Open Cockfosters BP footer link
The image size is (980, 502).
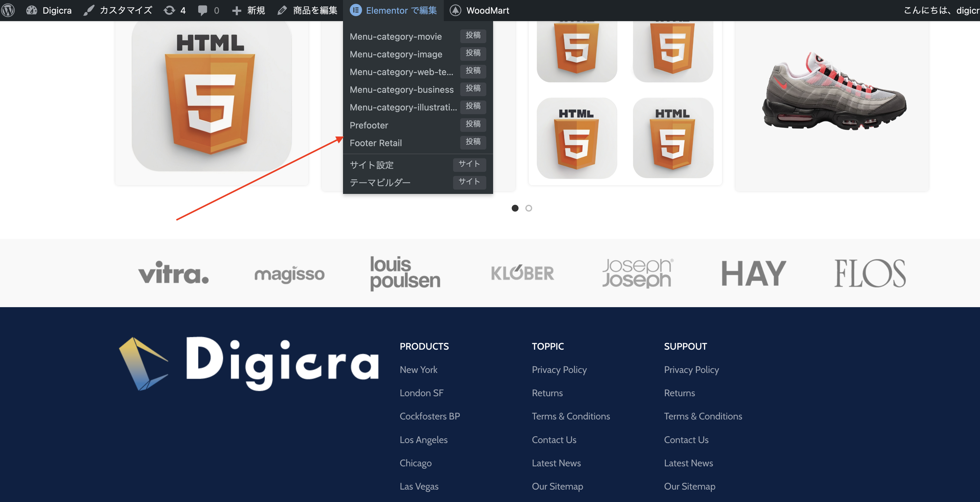tap(430, 416)
